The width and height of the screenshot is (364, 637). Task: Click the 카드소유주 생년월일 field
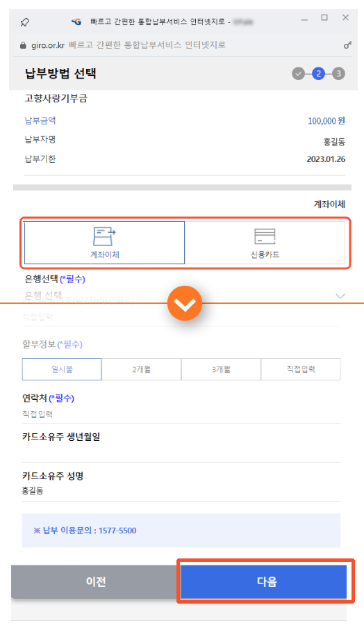(181, 453)
